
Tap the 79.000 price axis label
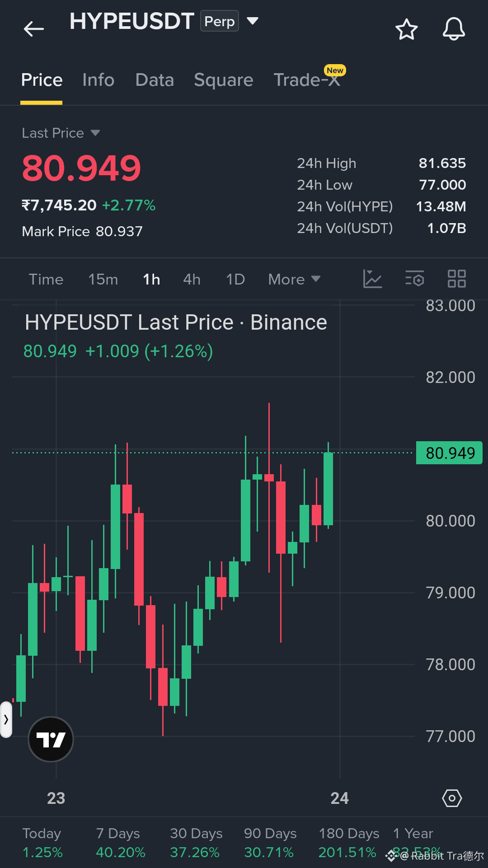pos(450,593)
